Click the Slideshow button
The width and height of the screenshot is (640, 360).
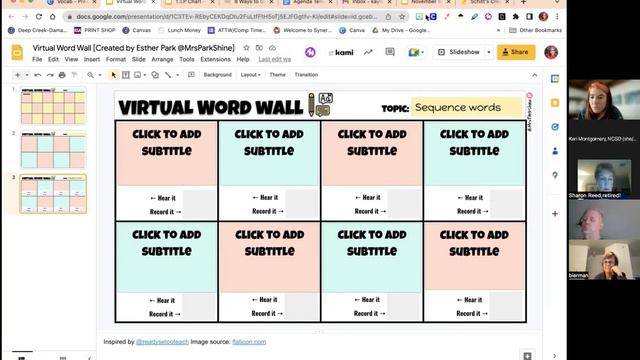[x=460, y=52]
